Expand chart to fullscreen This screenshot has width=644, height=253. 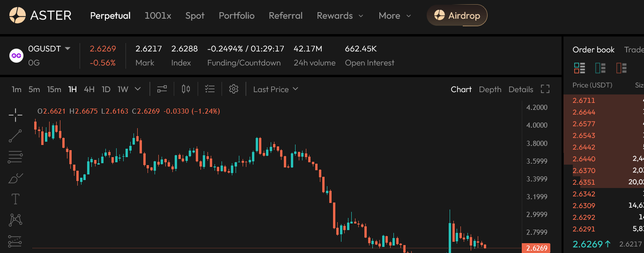coord(545,89)
